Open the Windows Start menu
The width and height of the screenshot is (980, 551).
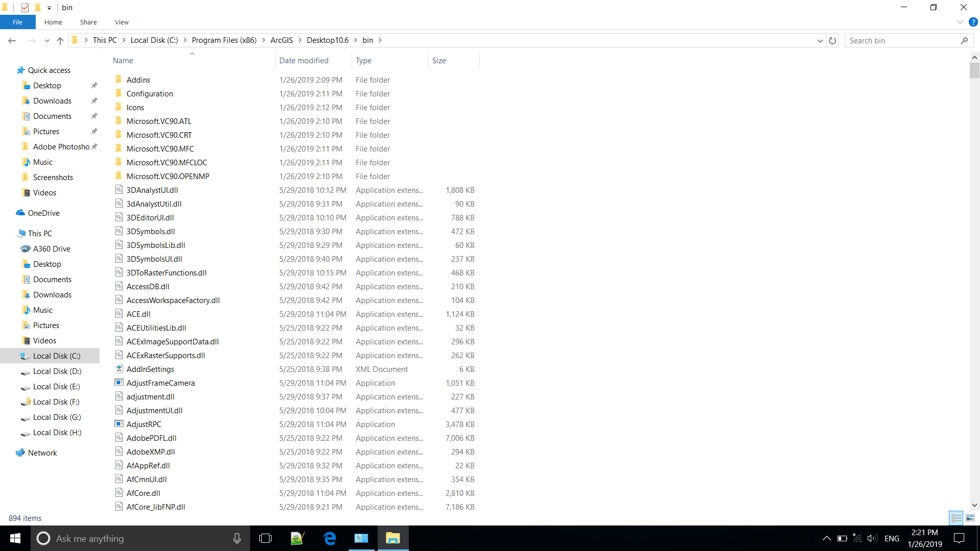click(15, 538)
